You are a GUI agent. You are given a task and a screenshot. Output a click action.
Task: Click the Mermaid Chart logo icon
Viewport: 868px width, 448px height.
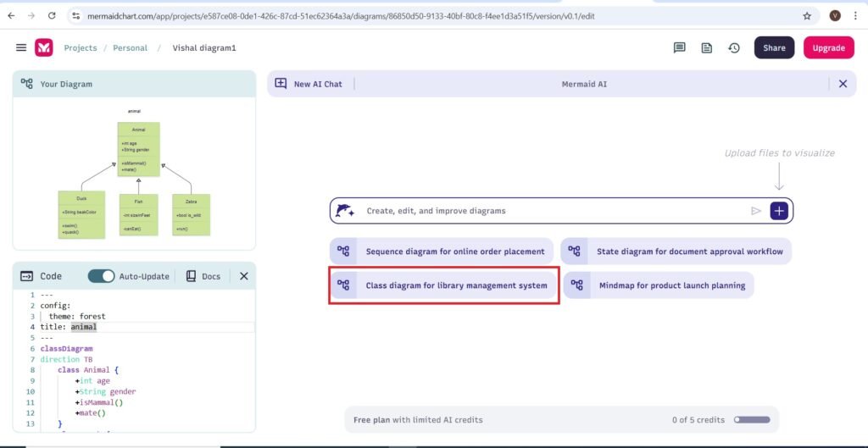coord(44,48)
